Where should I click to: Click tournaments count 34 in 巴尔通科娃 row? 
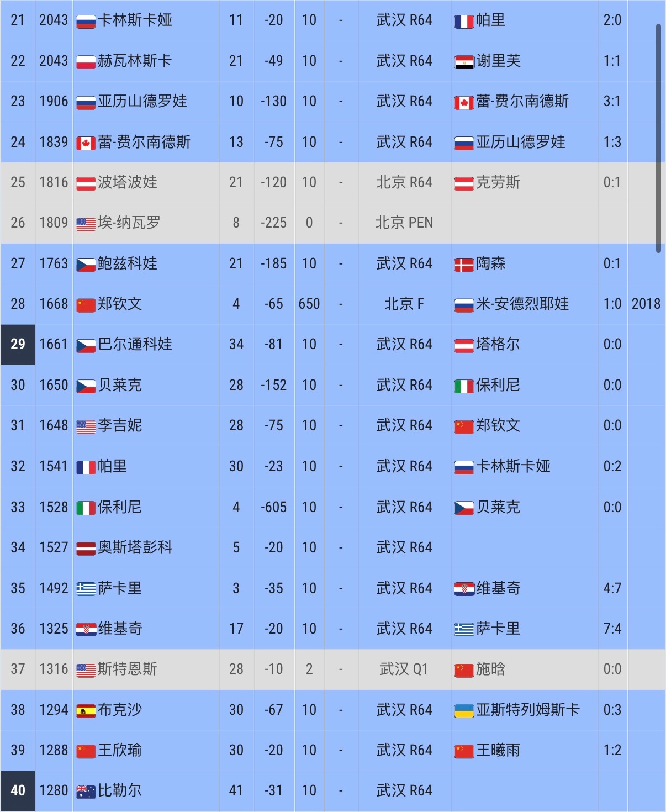[236, 344]
